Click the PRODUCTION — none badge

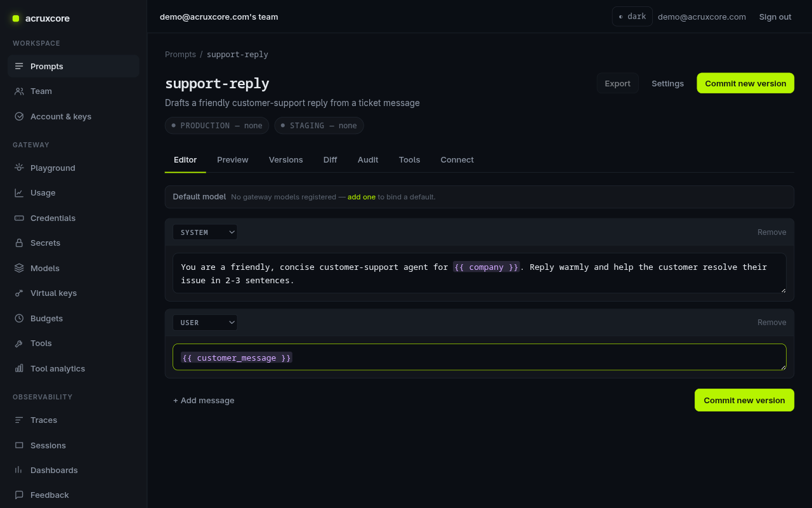coord(217,125)
